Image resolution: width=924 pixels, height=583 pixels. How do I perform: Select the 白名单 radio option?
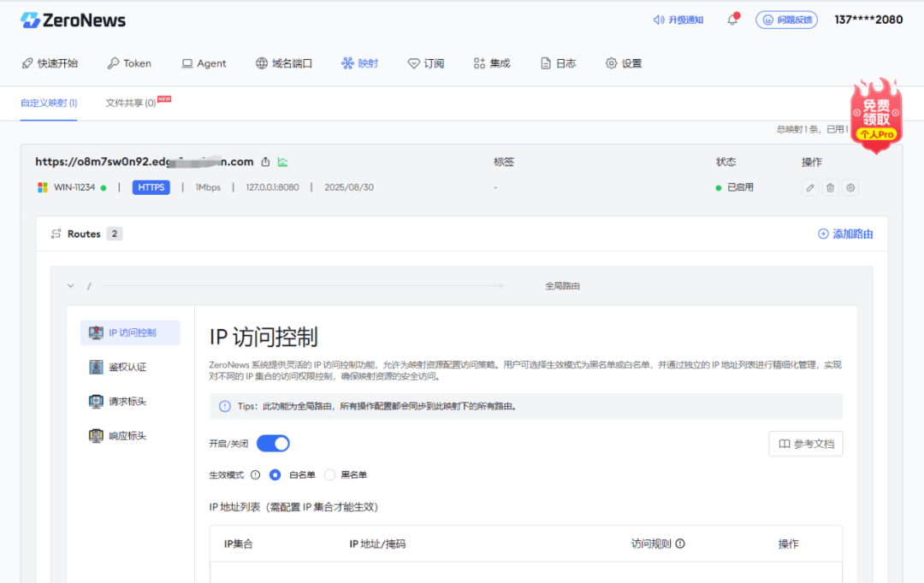(x=275, y=474)
